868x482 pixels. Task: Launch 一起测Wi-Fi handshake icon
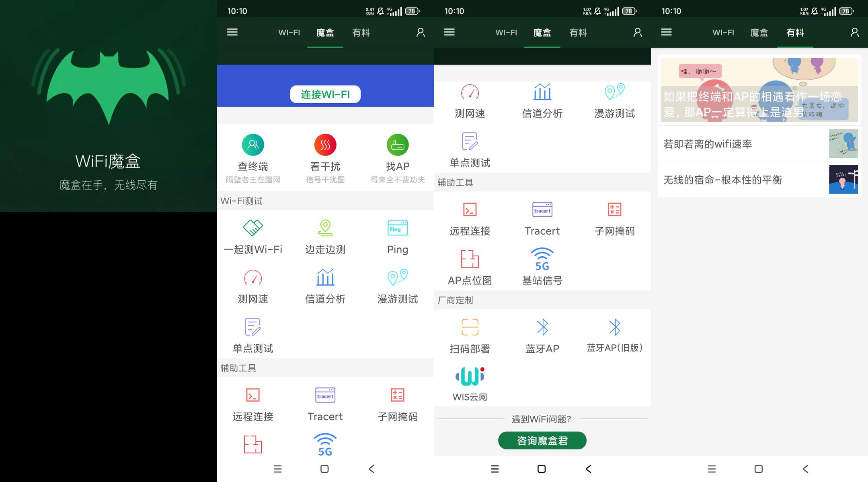tap(253, 228)
